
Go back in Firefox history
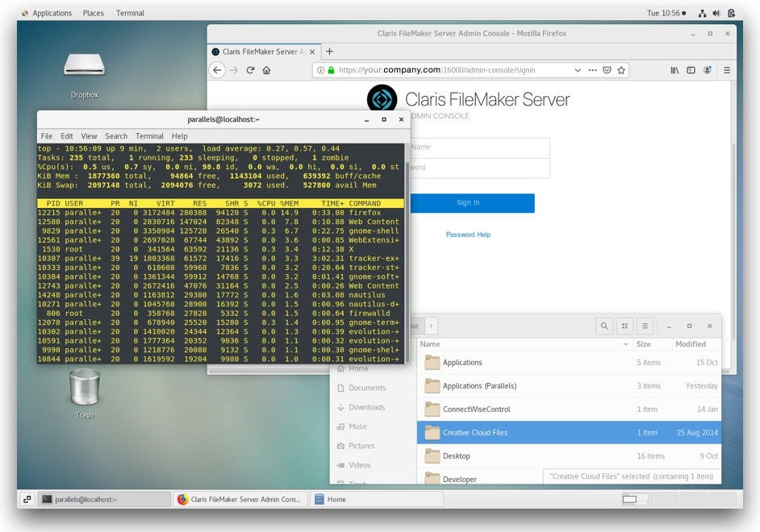[217, 70]
